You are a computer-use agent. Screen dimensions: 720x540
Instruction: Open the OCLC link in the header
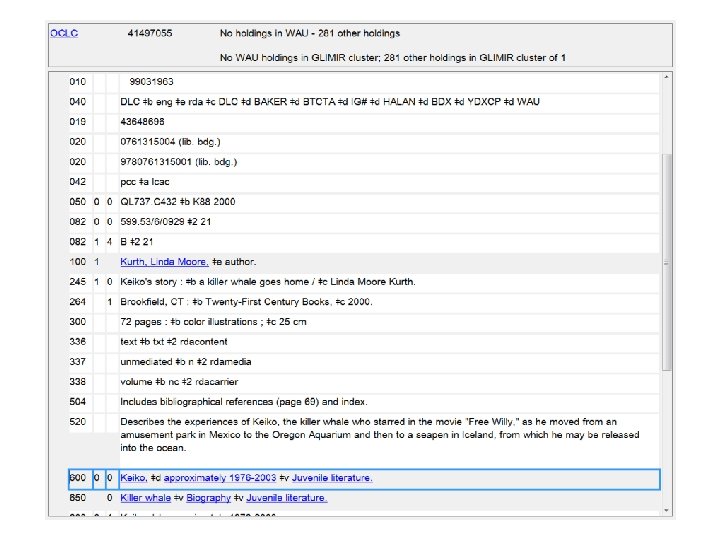[x=65, y=33]
